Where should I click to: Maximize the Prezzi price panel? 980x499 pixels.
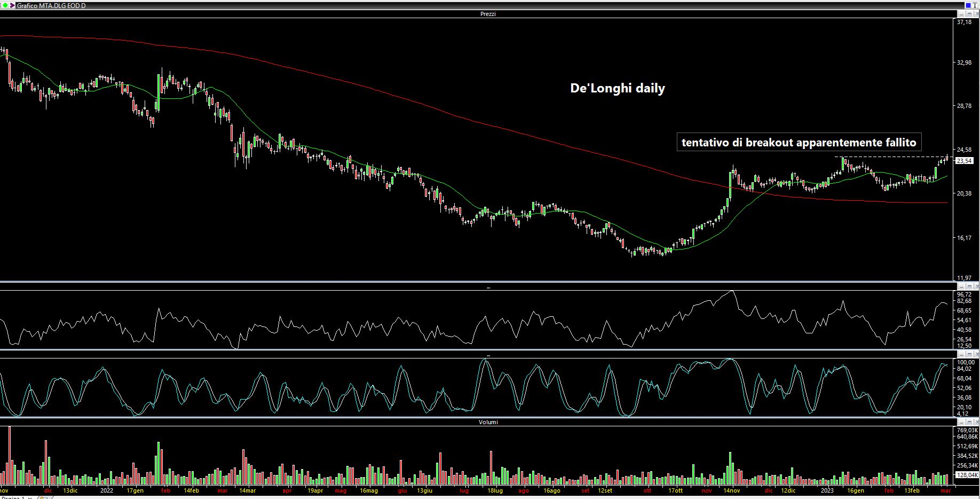pyautogui.click(x=969, y=14)
